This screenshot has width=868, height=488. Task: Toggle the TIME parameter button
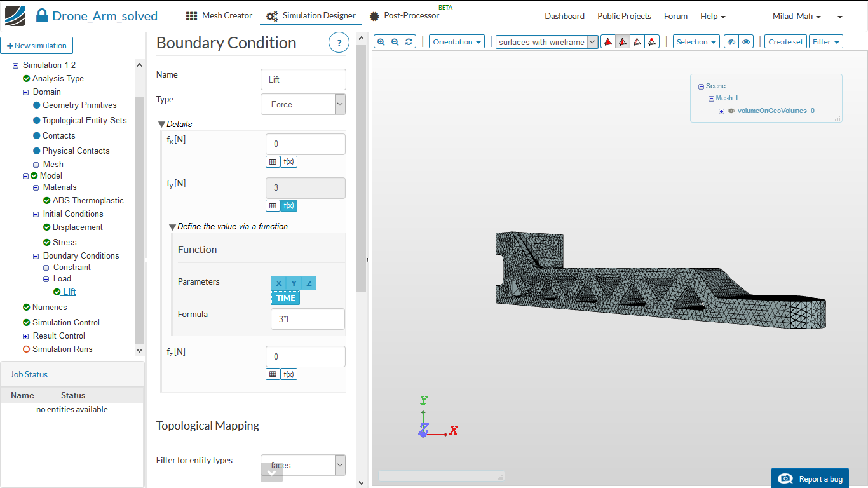(285, 298)
